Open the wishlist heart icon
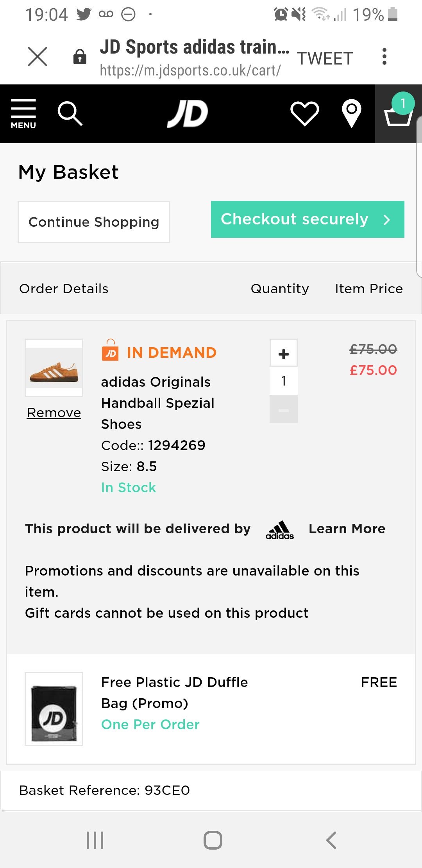This screenshot has width=422, height=868. [x=305, y=113]
